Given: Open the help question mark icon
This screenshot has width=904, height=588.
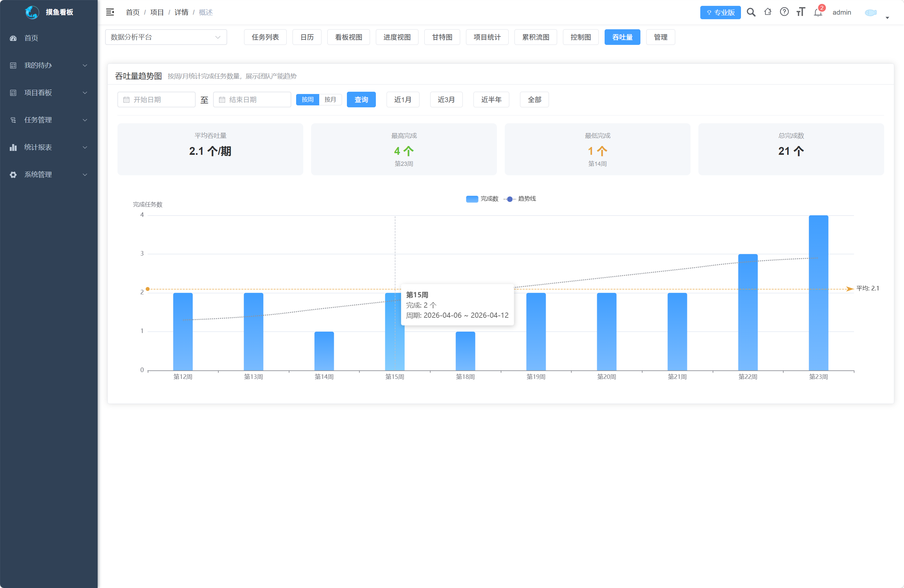Looking at the screenshot, I should coord(784,12).
